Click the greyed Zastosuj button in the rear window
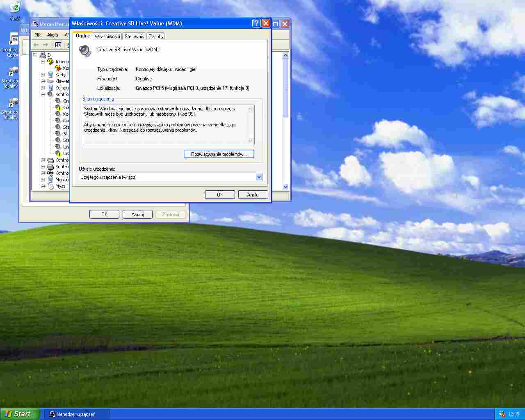The width and height of the screenshot is (525, 420). click(x=171, y=215)
